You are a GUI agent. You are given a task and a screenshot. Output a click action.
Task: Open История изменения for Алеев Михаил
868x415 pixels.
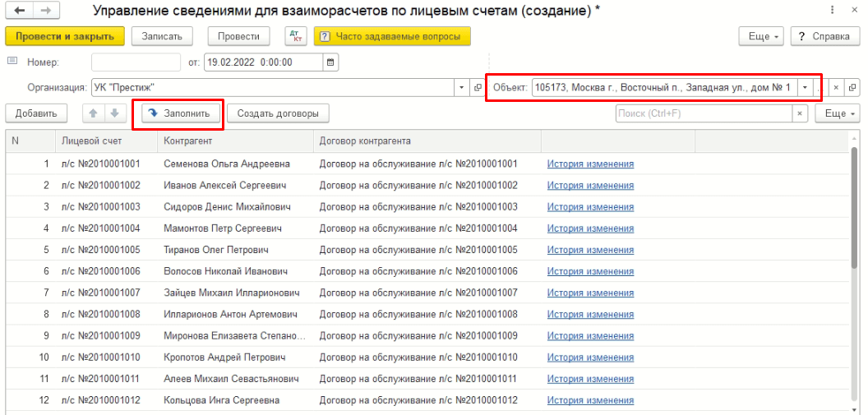pos(591,379)
